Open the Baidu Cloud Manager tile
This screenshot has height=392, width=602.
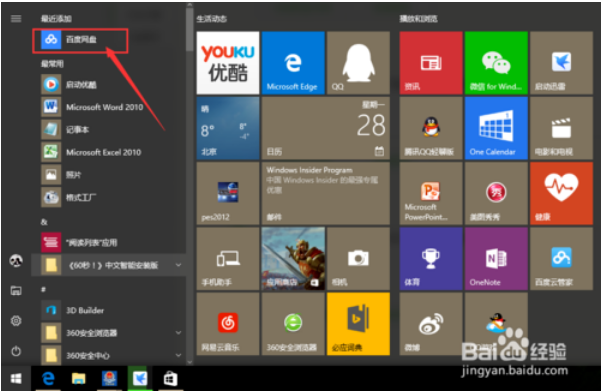[x=561, y=258]
